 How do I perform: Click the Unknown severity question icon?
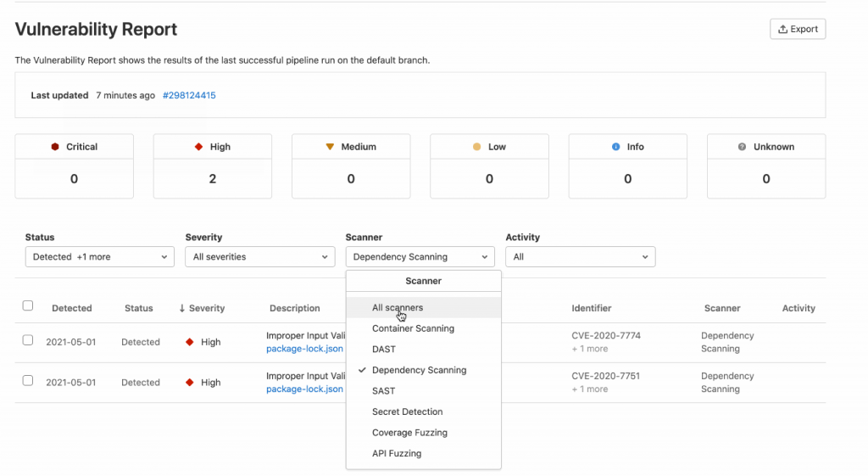click(x=743, y=147)
